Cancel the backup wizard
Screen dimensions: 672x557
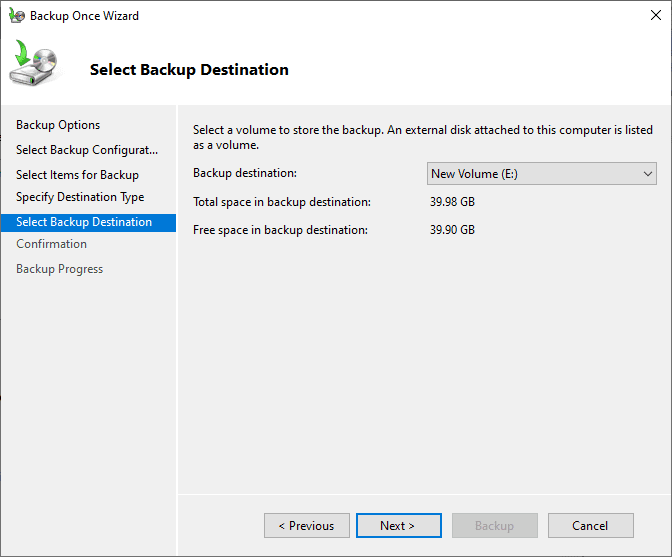[x=590, y=526]
